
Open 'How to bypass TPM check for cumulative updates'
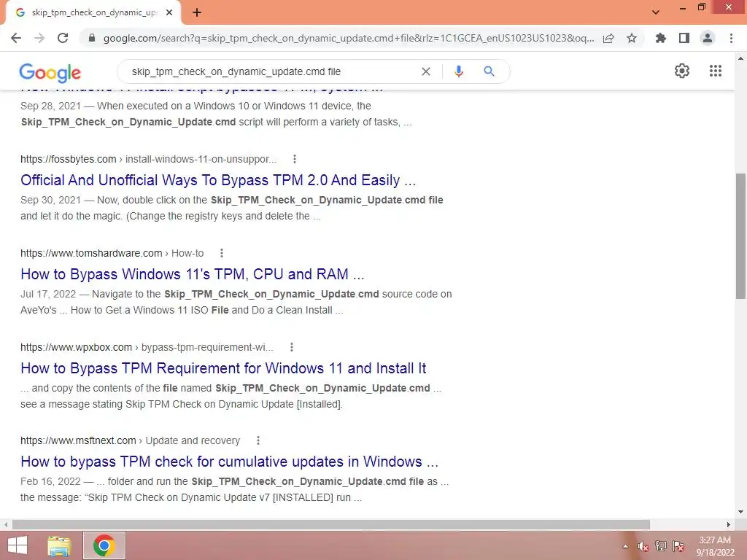point(229,462)
